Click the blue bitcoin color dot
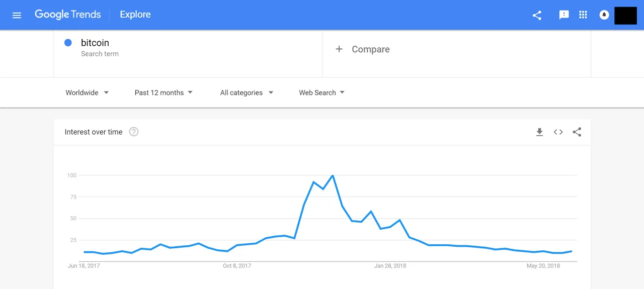Screen dimensions: 644x289 pyautogui.click(x=68, y=43)
